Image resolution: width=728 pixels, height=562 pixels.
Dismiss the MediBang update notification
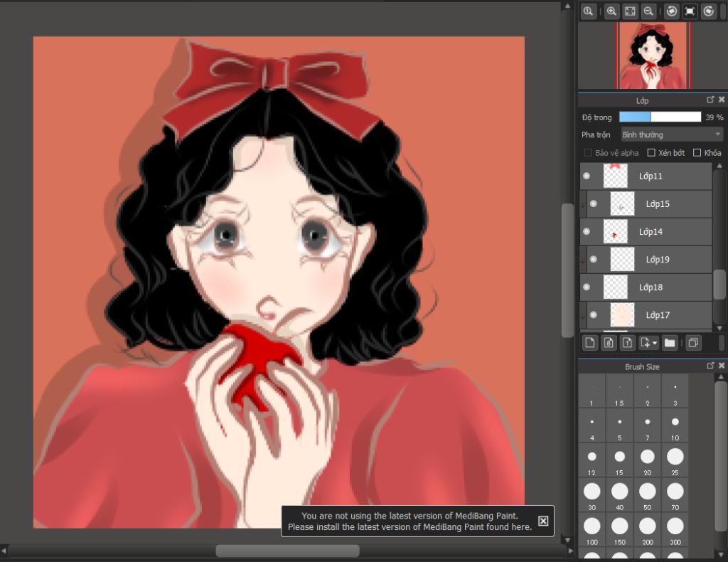tap(543, 521)
